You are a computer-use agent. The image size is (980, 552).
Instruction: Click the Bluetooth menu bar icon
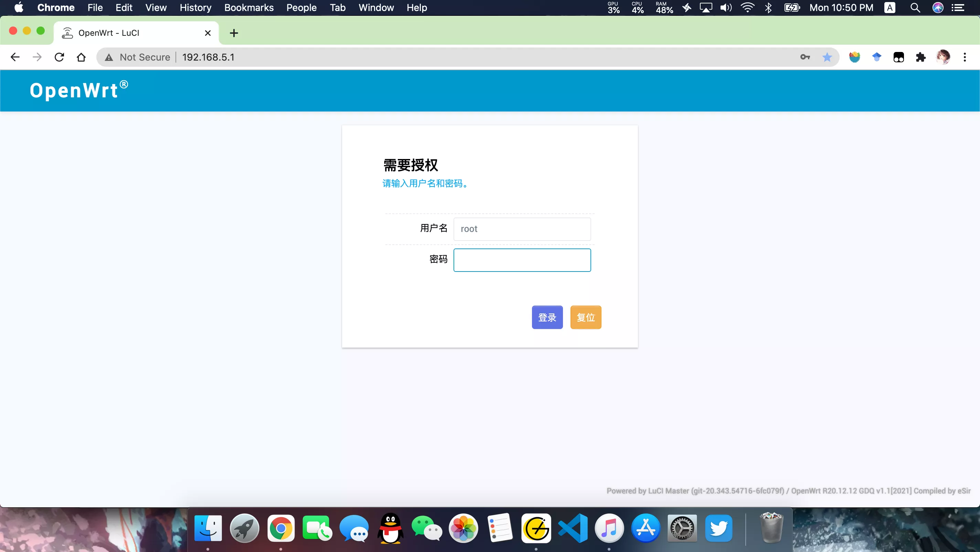[768, 8]
